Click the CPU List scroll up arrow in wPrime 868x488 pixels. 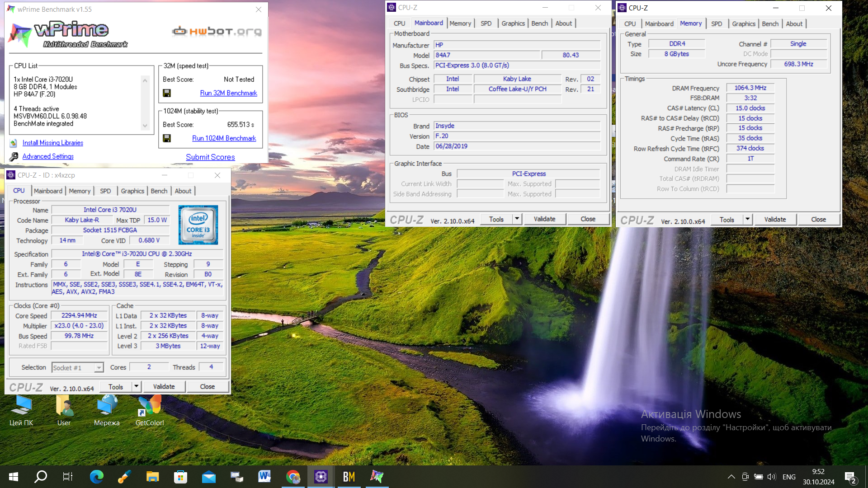(145, 80)
